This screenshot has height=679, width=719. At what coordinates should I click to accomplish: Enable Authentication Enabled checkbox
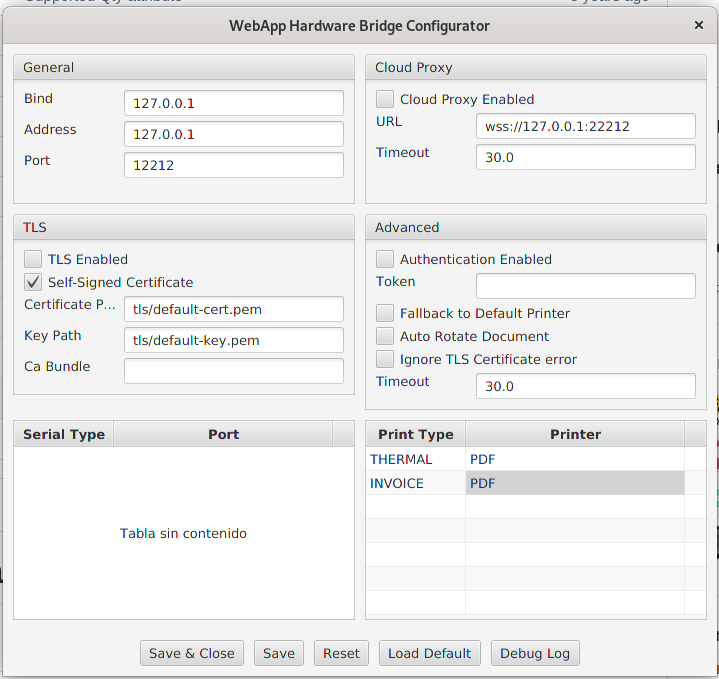(x=385, y=259)
